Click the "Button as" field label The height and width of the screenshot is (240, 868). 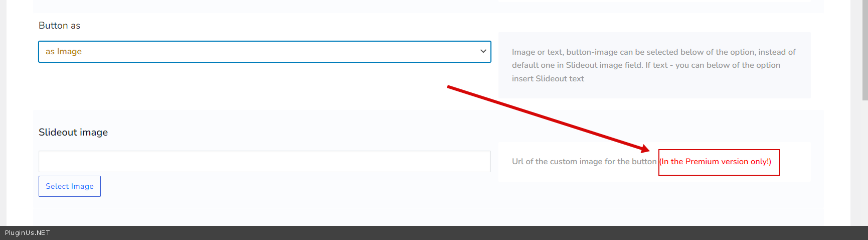[59, 26]
